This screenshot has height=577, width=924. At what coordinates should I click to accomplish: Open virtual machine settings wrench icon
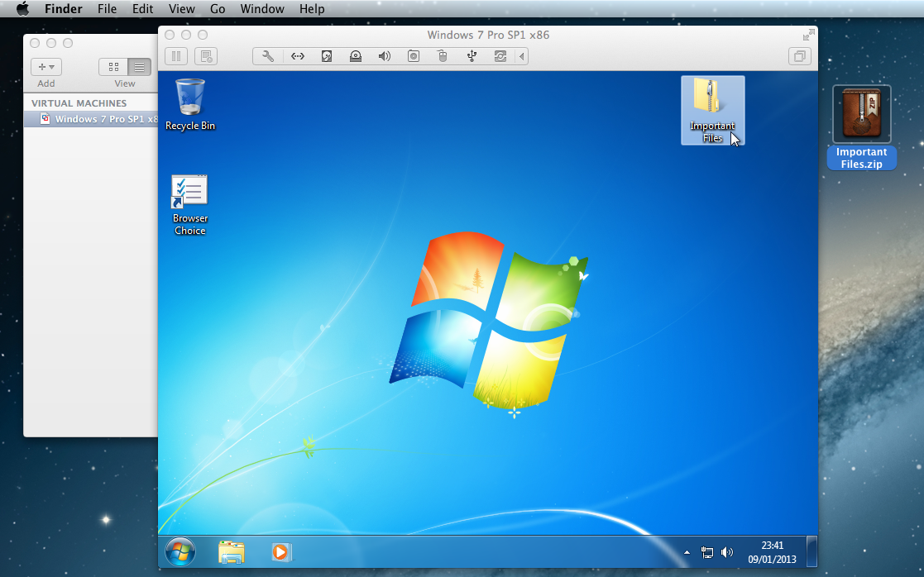pos(267,56)
